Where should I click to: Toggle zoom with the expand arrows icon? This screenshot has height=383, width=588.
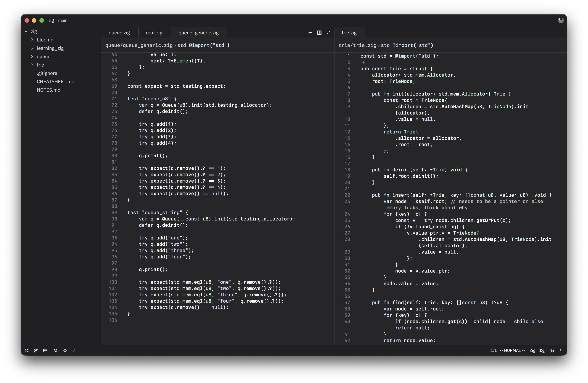tap(328, 33)
